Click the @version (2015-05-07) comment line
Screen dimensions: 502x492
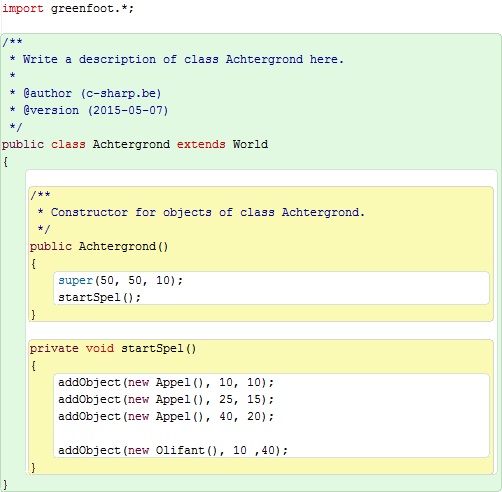89,110
